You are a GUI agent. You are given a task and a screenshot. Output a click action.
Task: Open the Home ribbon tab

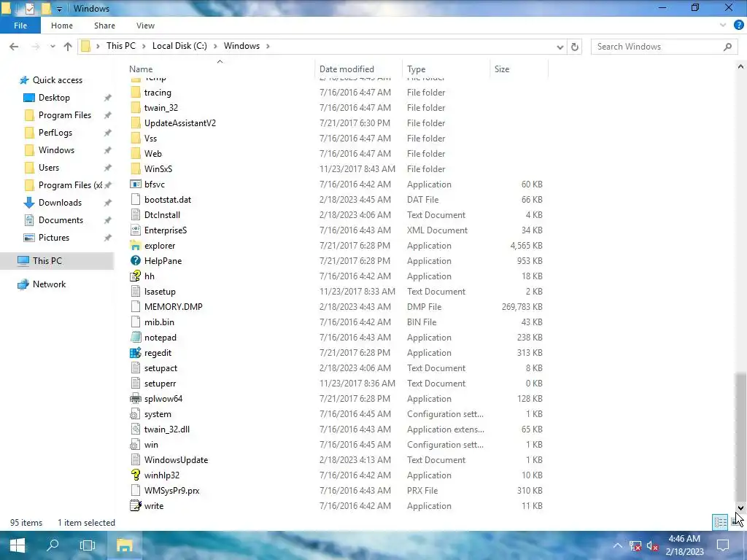62,26
